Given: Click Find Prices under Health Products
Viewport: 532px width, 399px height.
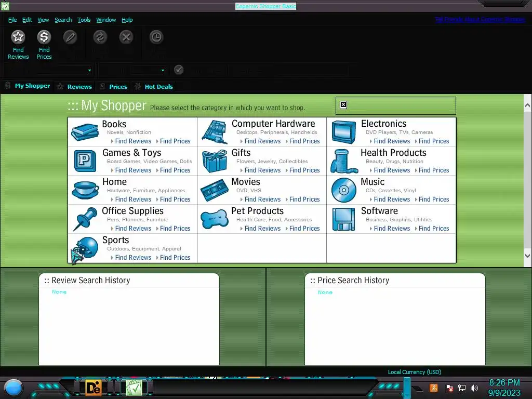Looking at the screenshot, I should tap(434, 170).
